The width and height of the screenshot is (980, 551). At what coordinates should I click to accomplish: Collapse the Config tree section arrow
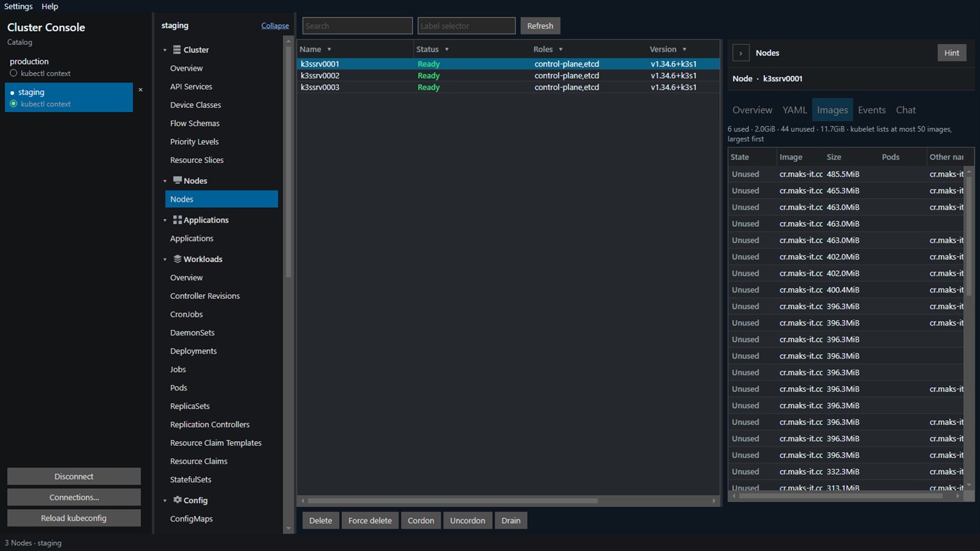coord(165,501)
